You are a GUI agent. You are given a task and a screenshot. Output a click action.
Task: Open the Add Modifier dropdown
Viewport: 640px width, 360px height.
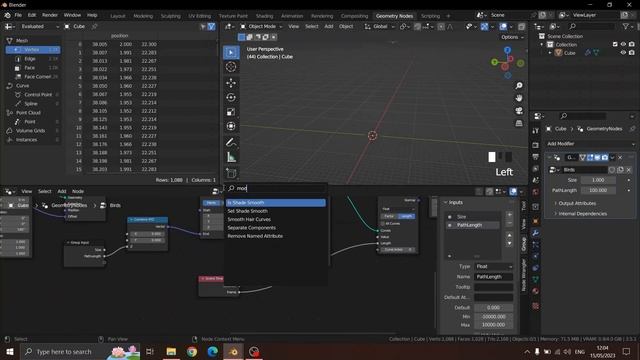point(591,144)
